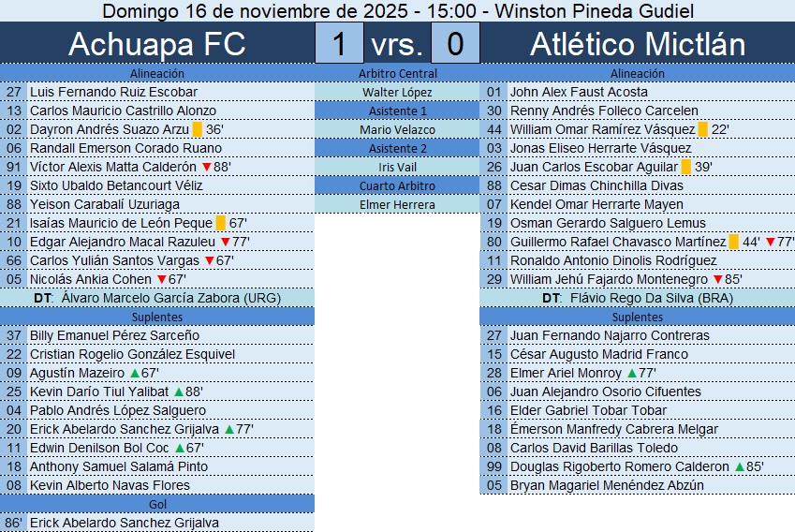Select the Achuapa FC team title

tap(157, 43)
